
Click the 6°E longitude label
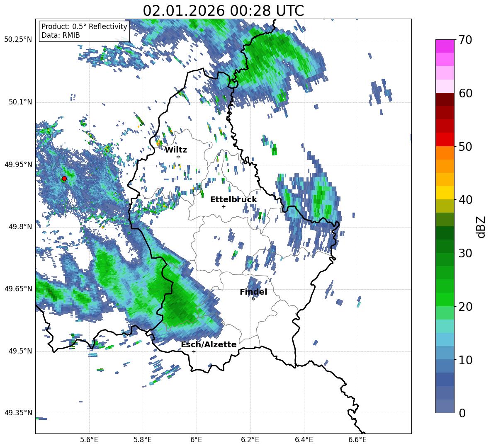pyautogui.click(x=196, y=440)
